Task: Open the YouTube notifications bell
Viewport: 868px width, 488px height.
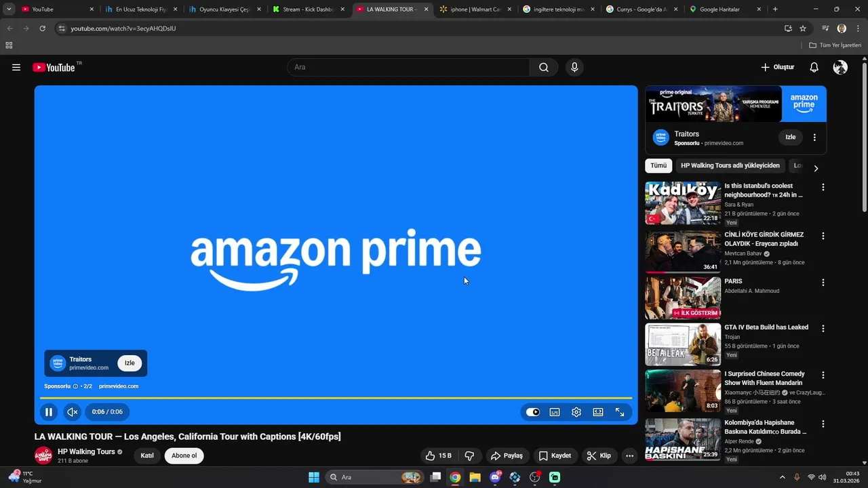Action: click(x=814, y=67)
